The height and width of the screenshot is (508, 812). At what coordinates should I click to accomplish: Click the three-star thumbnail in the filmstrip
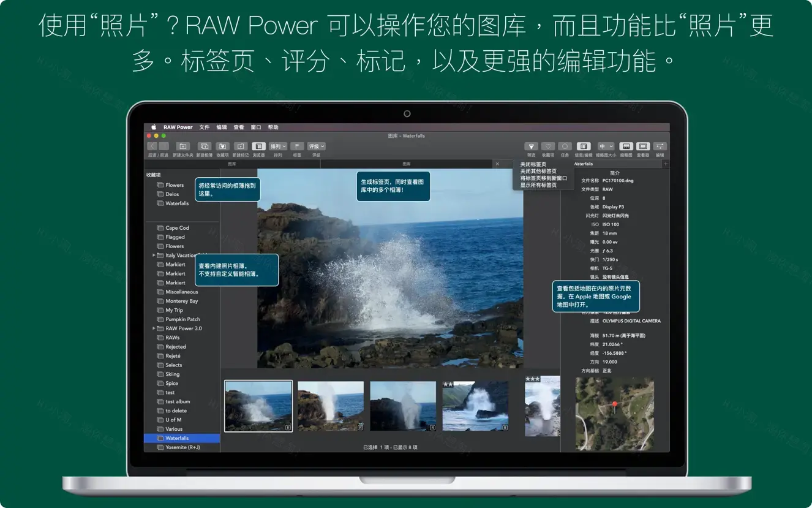point(541,406)
